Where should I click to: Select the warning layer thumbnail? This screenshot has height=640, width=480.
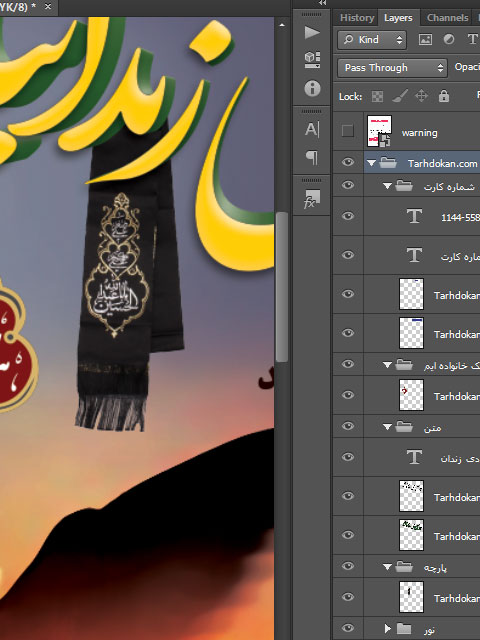(379, 131)
